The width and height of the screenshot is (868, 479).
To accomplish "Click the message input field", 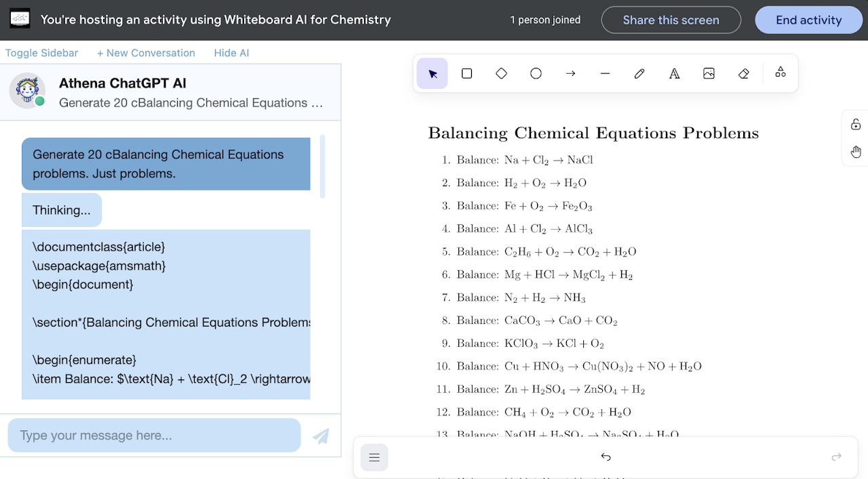I will pyautogui.click(x=154, y=435).
